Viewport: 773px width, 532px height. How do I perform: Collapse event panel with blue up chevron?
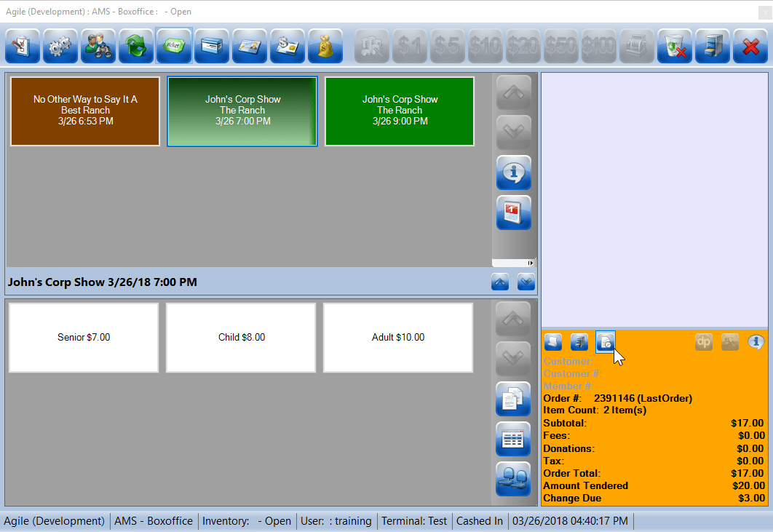coord(500,282)
